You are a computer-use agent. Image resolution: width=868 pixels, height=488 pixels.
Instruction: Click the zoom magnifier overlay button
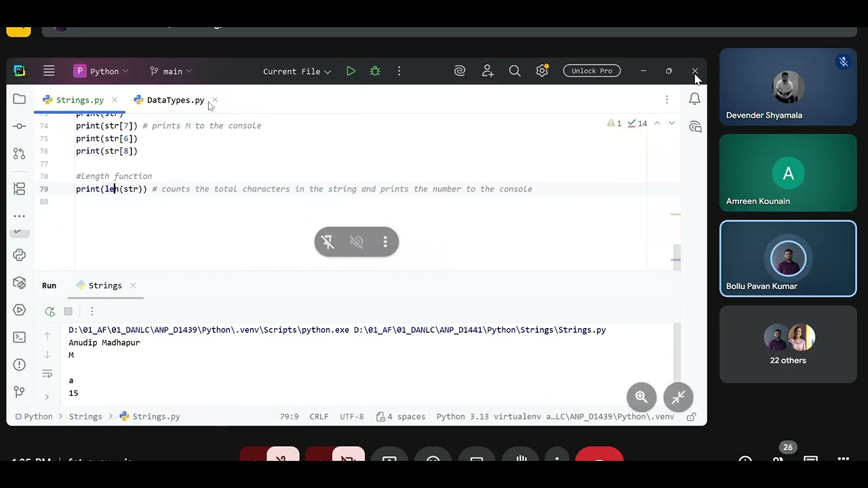(x=642, y=398)
